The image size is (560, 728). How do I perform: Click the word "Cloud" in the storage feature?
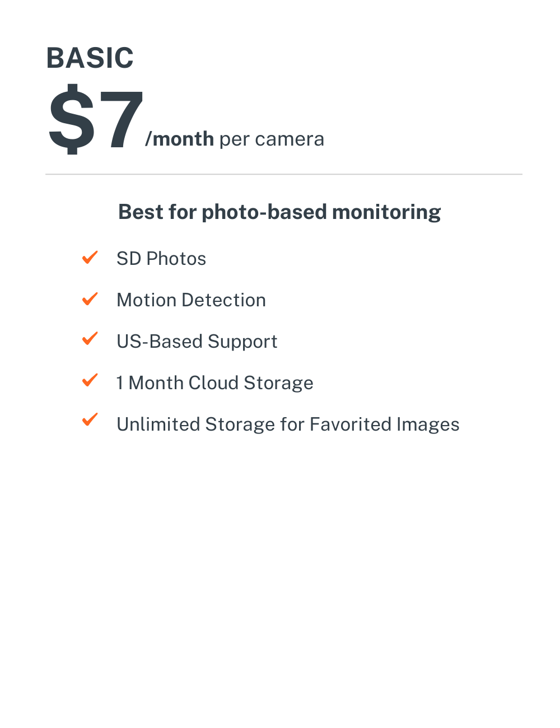click(x=214, y=383)
